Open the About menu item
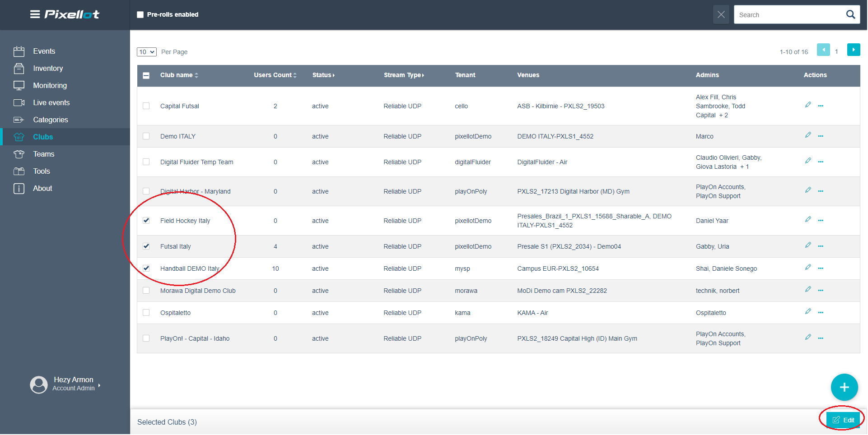The width and height of the screenshot is (868, 435). pos(42,189)
